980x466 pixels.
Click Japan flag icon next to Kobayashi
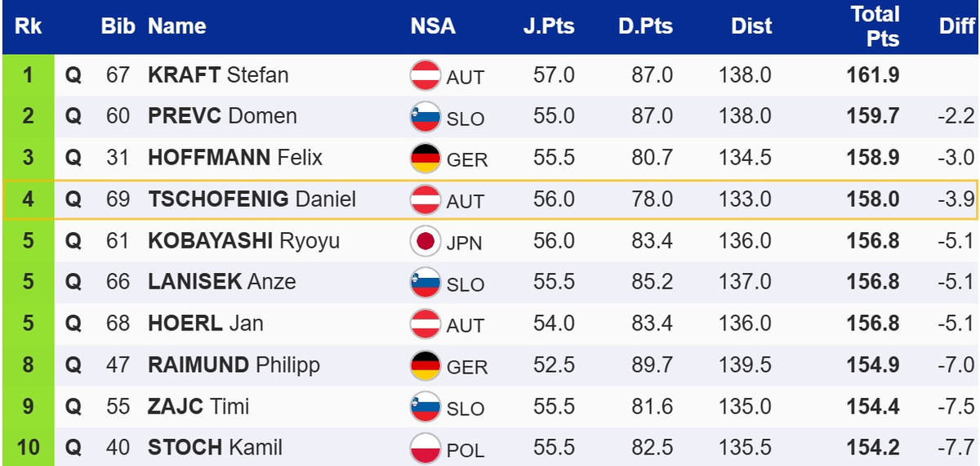tap(425, 242)
